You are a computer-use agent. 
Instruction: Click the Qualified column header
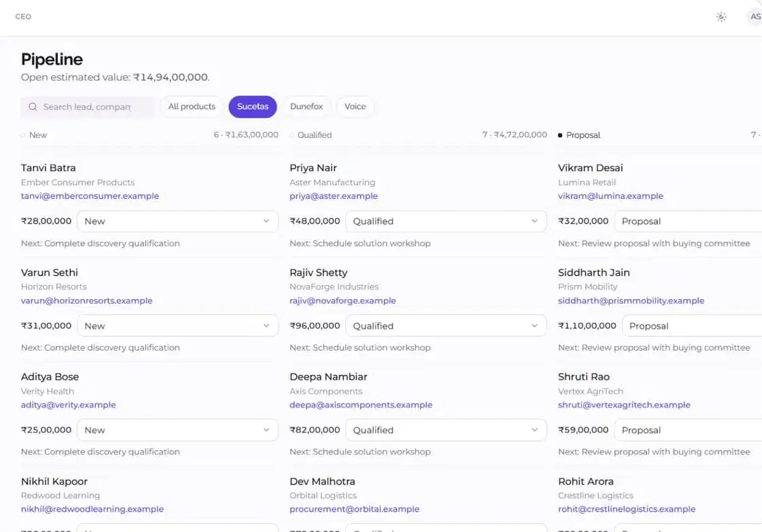pyautogui.click(x=315, y=135)
